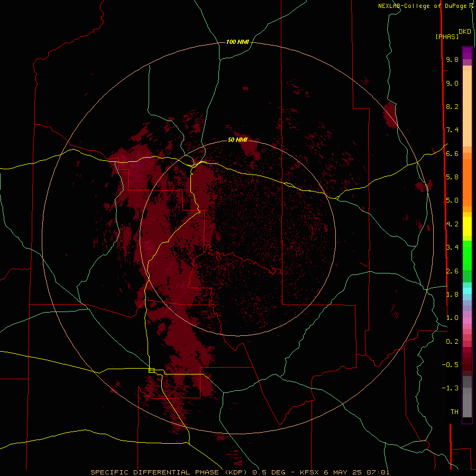Click the 3.4 value on color scale
Screen dimensions: 476x476
[452, 247]
